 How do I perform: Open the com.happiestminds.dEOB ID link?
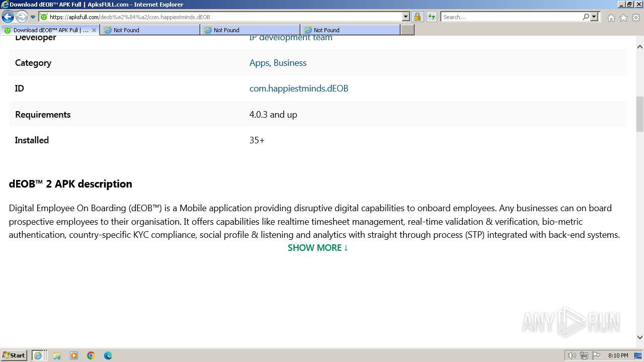[299, 88]
